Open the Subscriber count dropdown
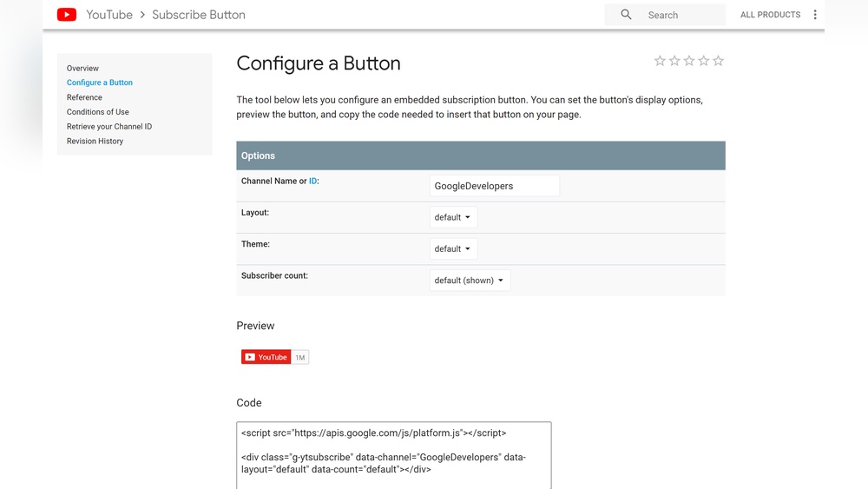Screen dimensions: 868x489 pyautogui.click(x=470, y=281)
